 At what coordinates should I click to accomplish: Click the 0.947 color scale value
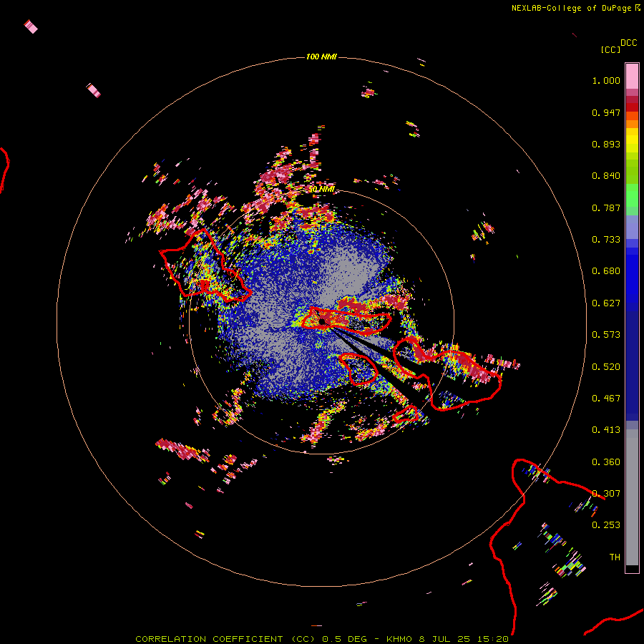(x=606, y=112)
